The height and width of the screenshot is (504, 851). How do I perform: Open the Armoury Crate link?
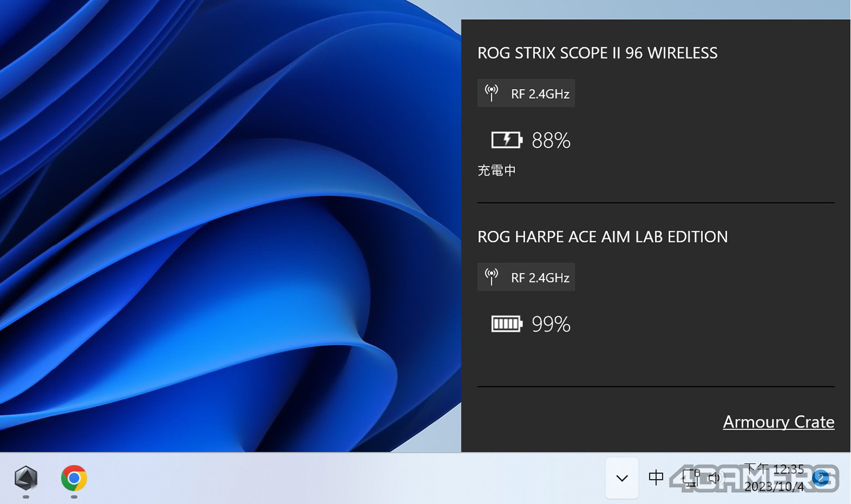click(x=778, y=422)
